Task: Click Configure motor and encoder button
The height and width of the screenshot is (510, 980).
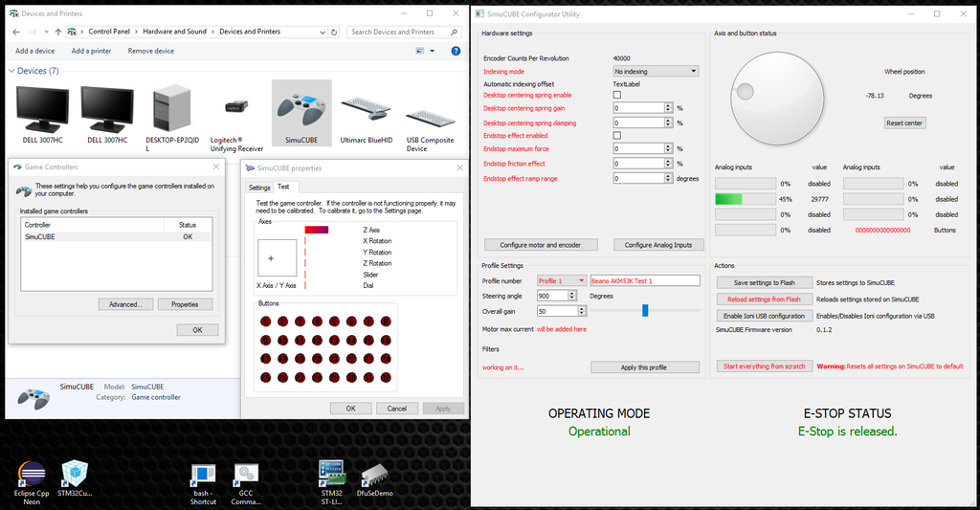Action: (x=541, y=245)
